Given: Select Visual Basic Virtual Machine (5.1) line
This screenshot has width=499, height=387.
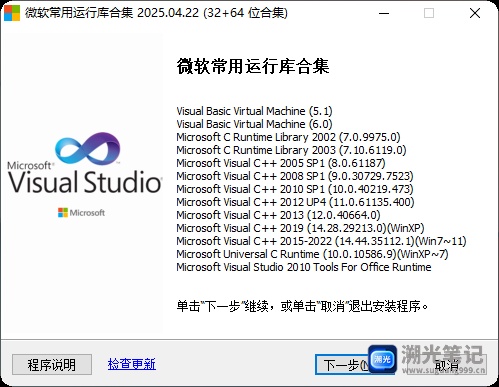Looking at the screenshot, I should pyautogui.click(x=254, y=111).
